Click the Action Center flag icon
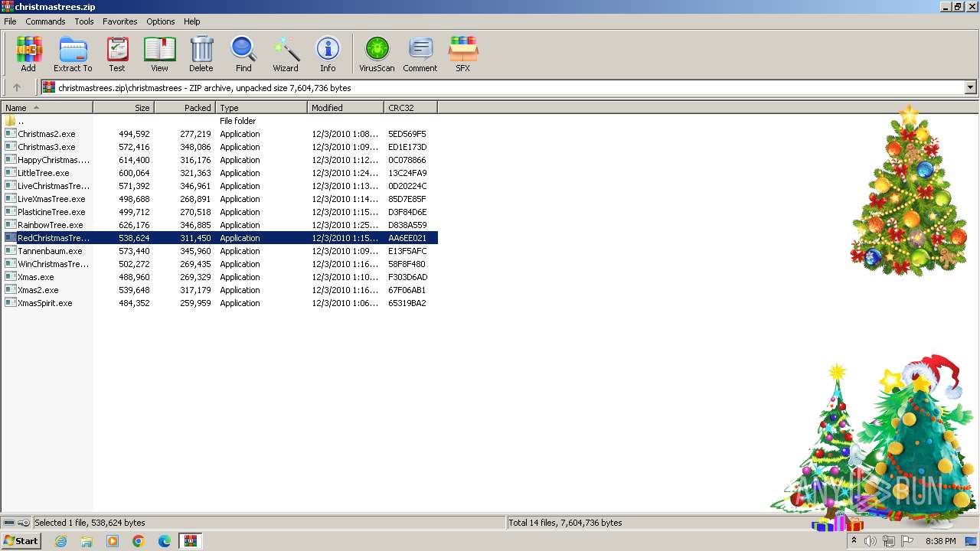This screenshot has height=551, width=980. coord(907,541)
